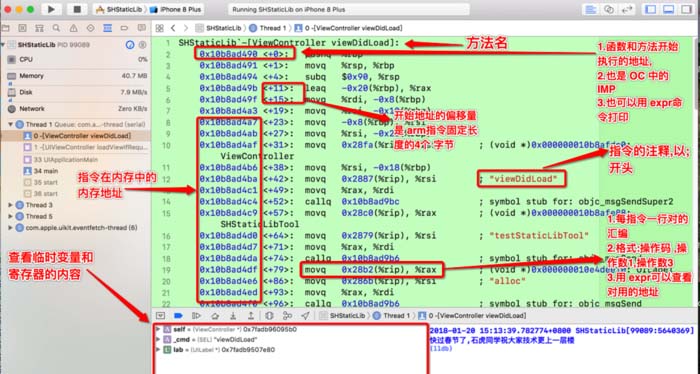Screen dimensions: 700x374
Task: Step out of the function
Action: (250, 316)
